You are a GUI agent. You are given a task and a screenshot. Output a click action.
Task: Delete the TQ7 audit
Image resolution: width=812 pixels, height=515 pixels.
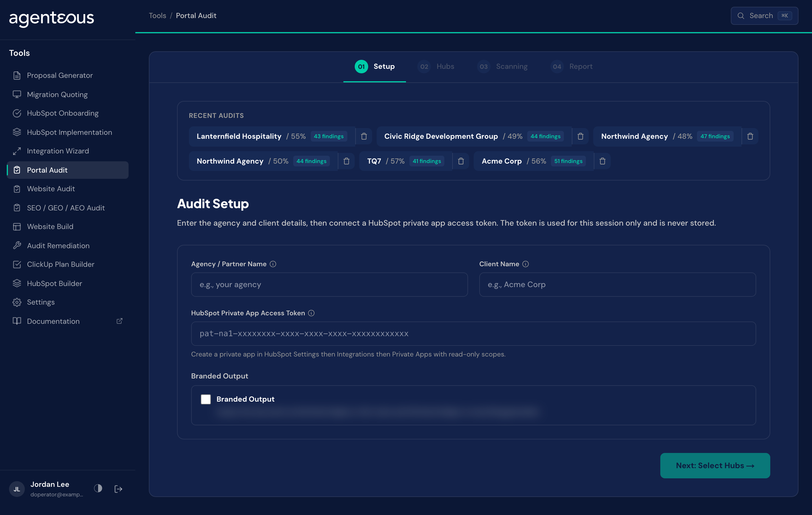click(461, 161)
